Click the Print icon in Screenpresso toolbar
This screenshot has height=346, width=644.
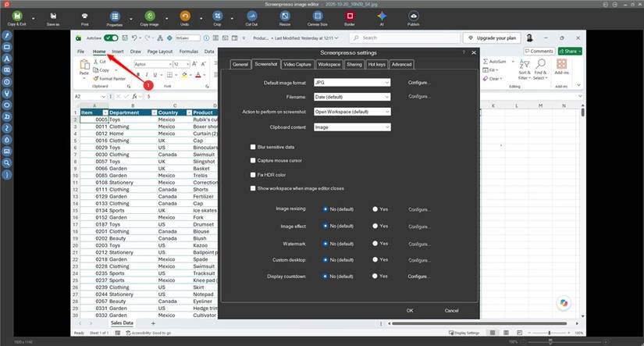point(84,16)
